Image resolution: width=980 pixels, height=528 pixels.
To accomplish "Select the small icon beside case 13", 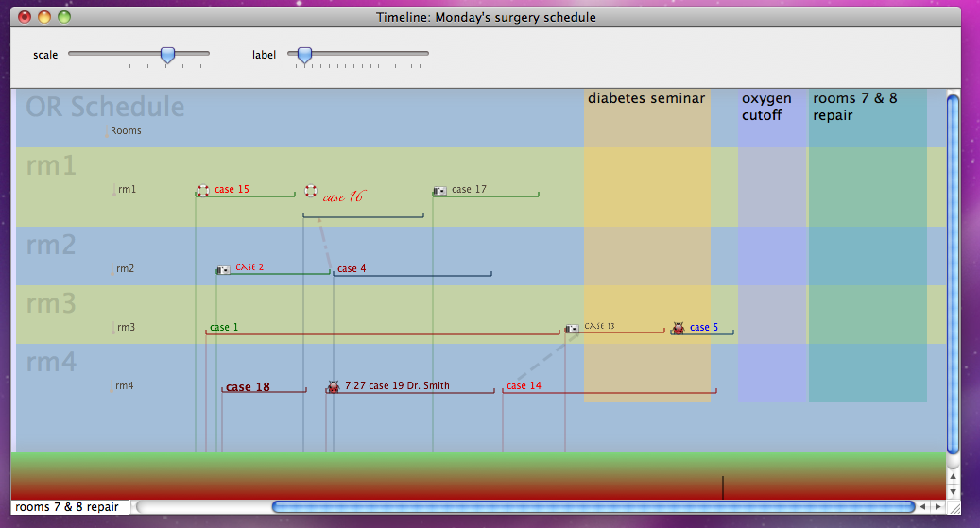I will coord(573,328).
